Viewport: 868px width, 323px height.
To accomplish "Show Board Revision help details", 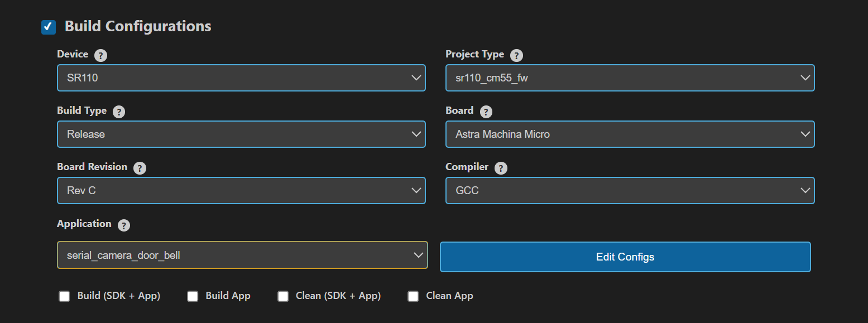I will coord(139,168).
